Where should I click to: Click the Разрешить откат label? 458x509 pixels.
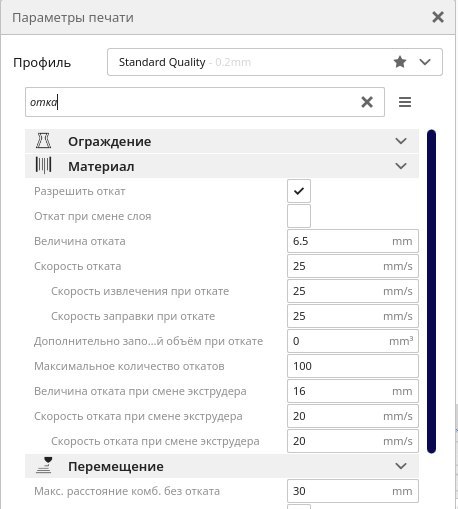pos(80,191)
